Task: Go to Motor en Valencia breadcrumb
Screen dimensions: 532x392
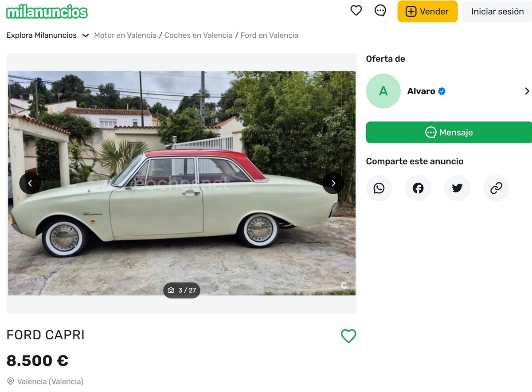Action: coord(125,35)
